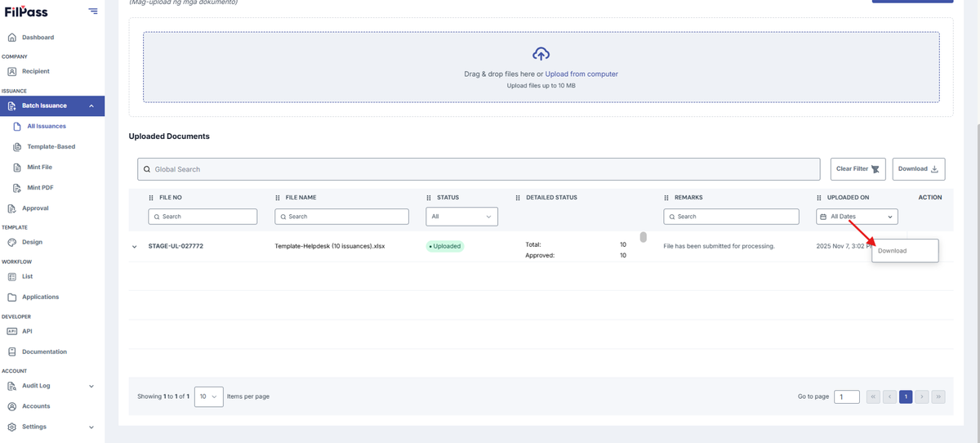Click the STAGE-UL-027772 file number
This screenshot has height=443, width=980.
pyautogui.click(x=176, y=246)
